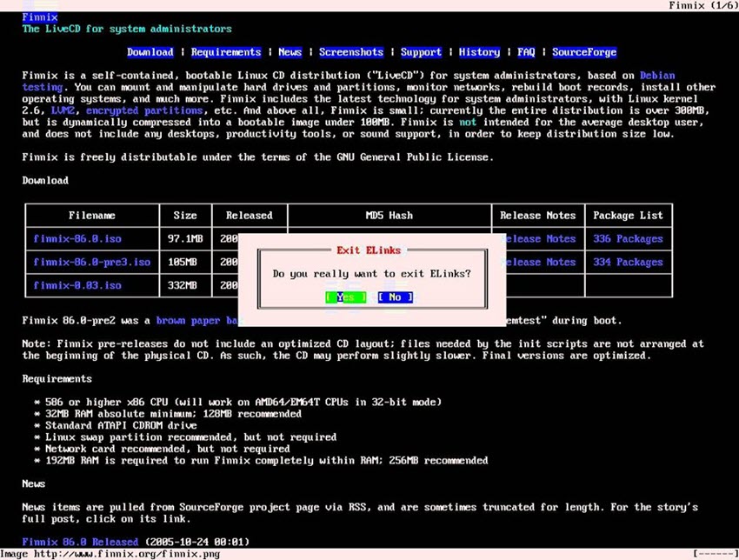Click the News section heading near the bottom
The image size is (739, 560).
click(33, 483)
